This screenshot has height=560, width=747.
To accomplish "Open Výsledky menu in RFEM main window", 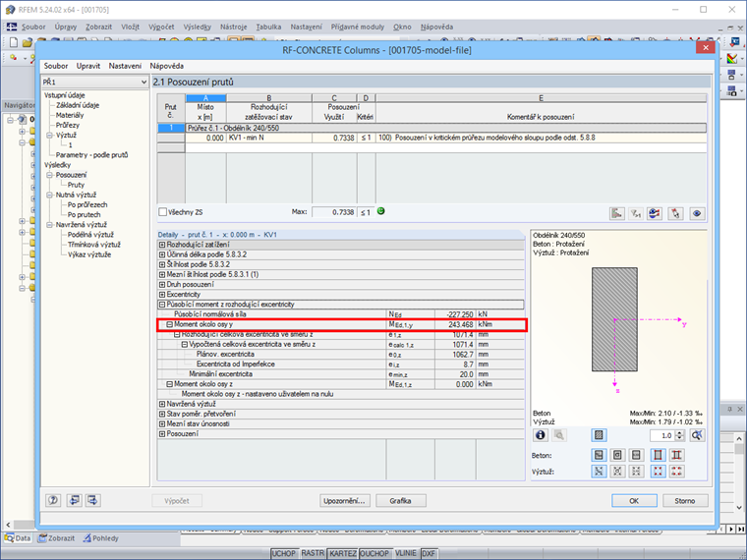I will point(197,27).
